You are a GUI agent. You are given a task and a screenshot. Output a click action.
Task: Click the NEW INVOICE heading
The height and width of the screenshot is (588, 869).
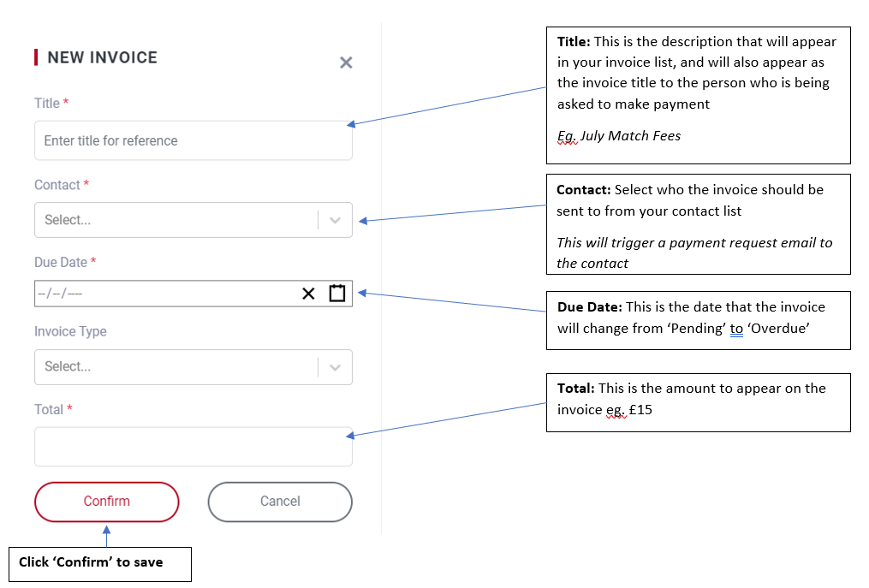102,57
